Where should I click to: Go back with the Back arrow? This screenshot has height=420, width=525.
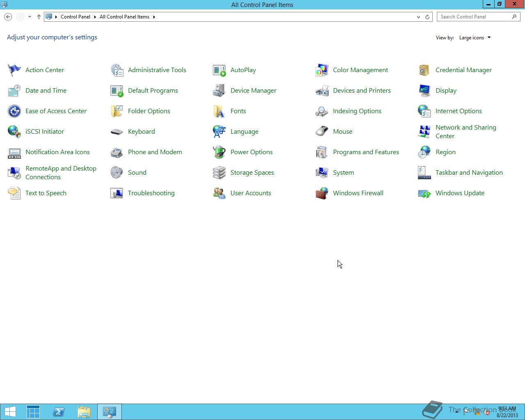click(x=8, y=17)
